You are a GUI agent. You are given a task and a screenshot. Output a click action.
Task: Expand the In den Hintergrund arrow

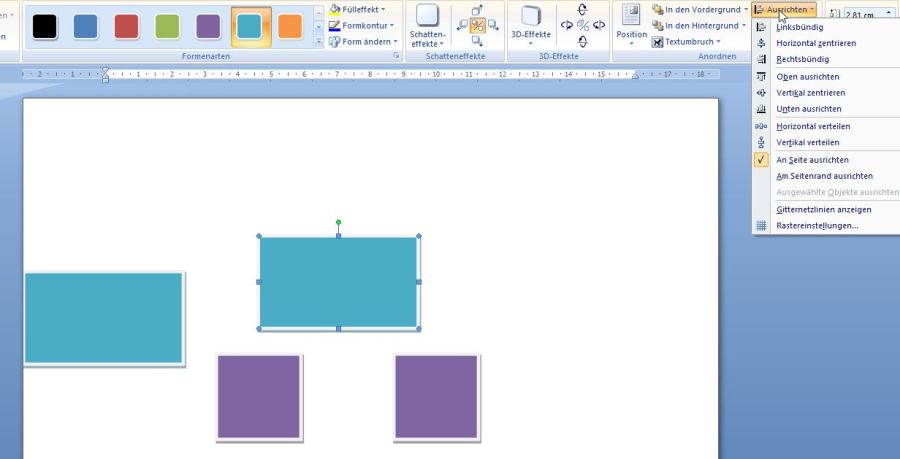(744, 26)
